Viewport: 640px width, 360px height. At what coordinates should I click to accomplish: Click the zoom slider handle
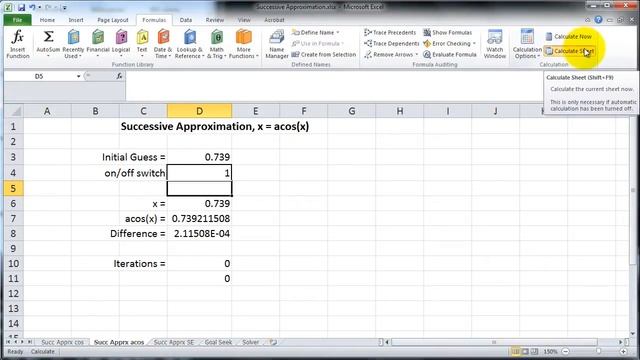click(598, 351)
